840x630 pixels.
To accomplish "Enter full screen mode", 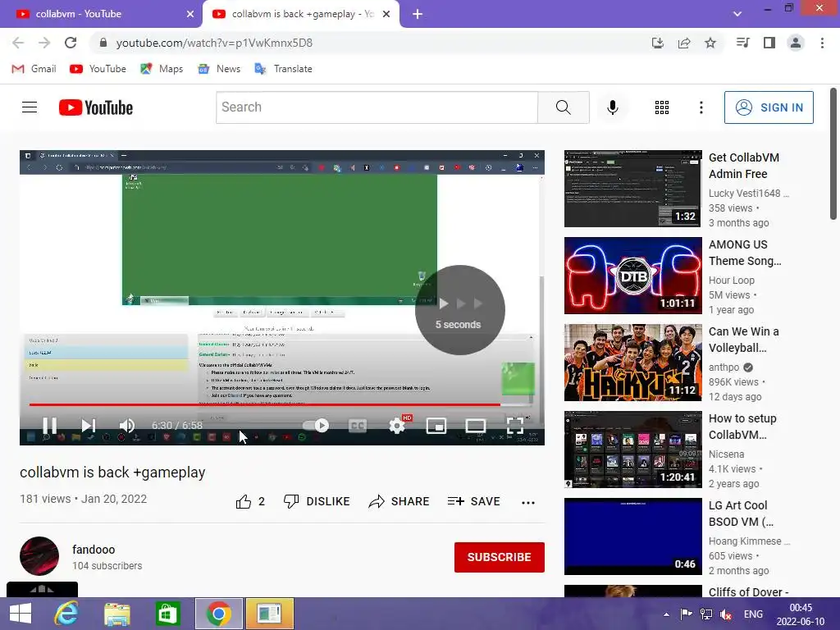I will click(515, 426).
